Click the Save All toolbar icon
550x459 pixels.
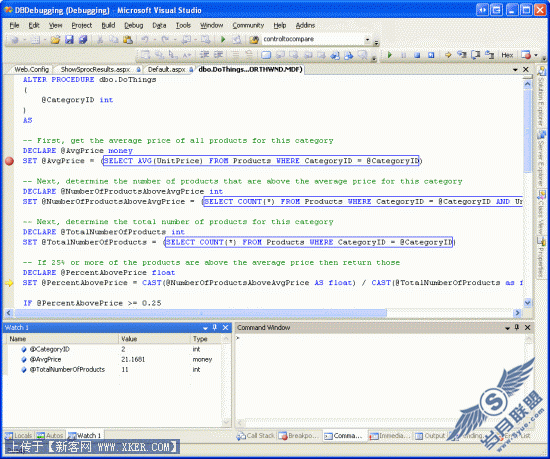[x=83, y=40]
